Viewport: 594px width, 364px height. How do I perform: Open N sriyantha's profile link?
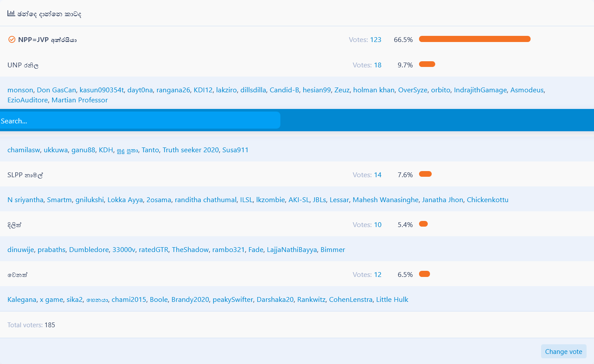25,200
